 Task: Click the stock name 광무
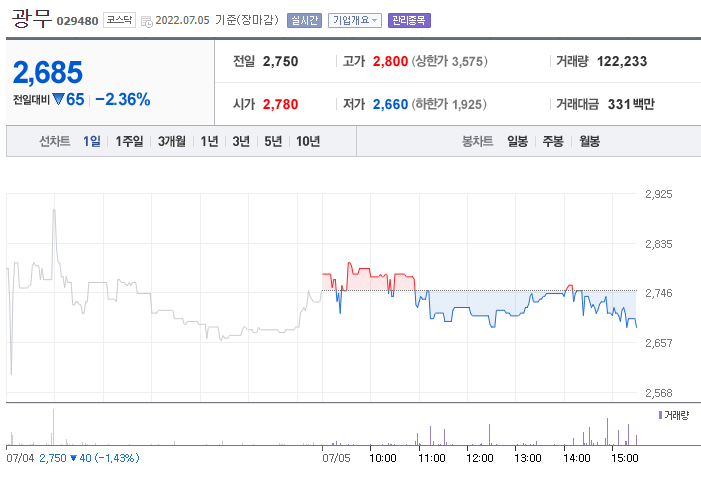[31, 19]
